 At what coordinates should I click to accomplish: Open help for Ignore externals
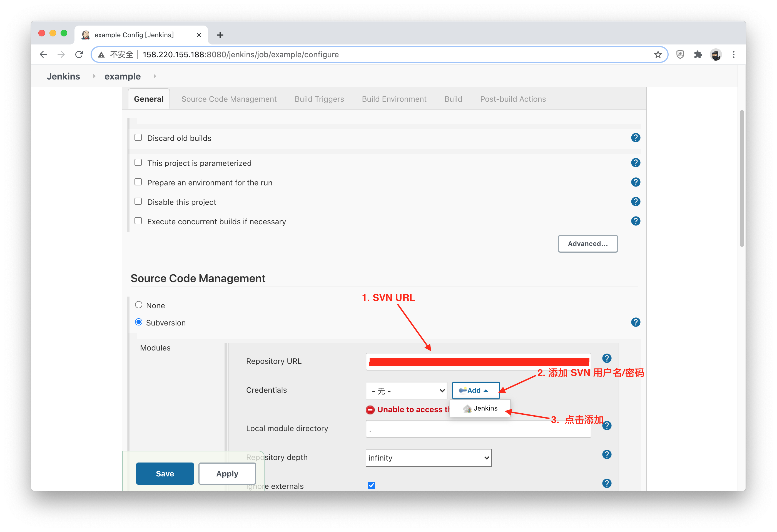tap(606, 484)
